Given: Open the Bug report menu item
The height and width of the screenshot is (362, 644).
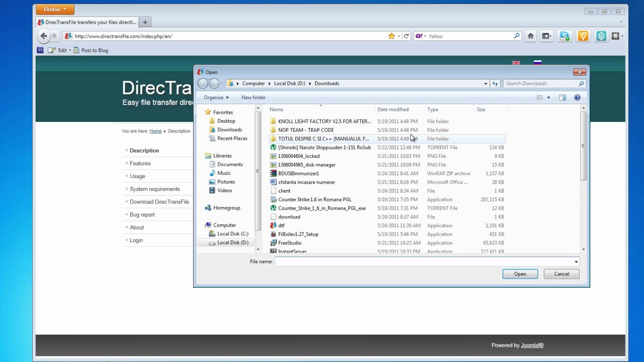Looking at the screenshot, I should pos(142,215).
